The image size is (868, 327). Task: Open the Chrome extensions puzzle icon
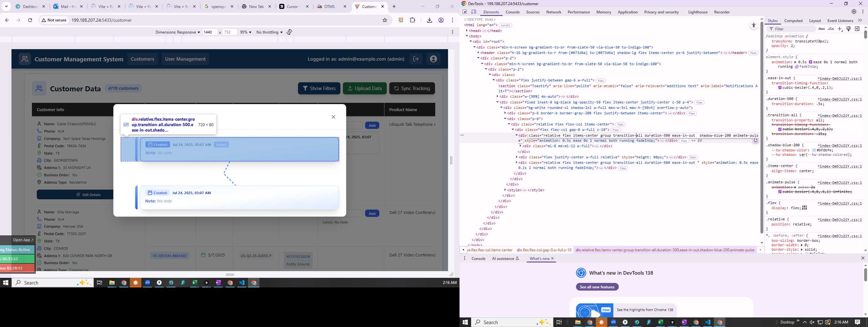pos(412,20)
